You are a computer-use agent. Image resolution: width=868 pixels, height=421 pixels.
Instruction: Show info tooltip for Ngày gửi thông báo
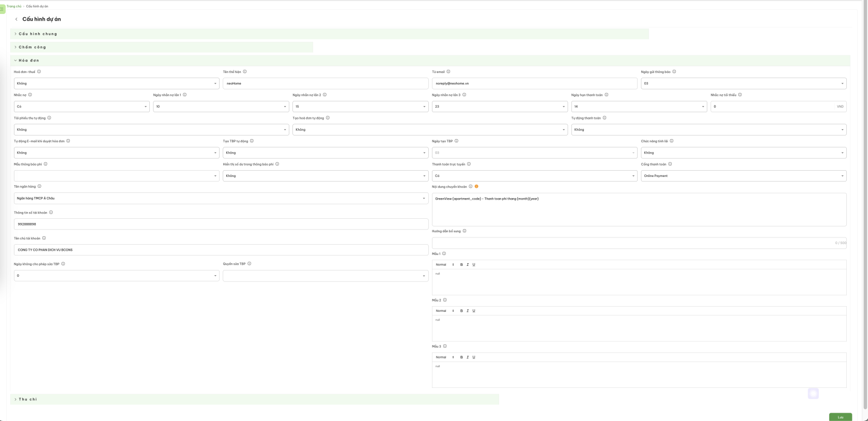[x=674, y=72]
